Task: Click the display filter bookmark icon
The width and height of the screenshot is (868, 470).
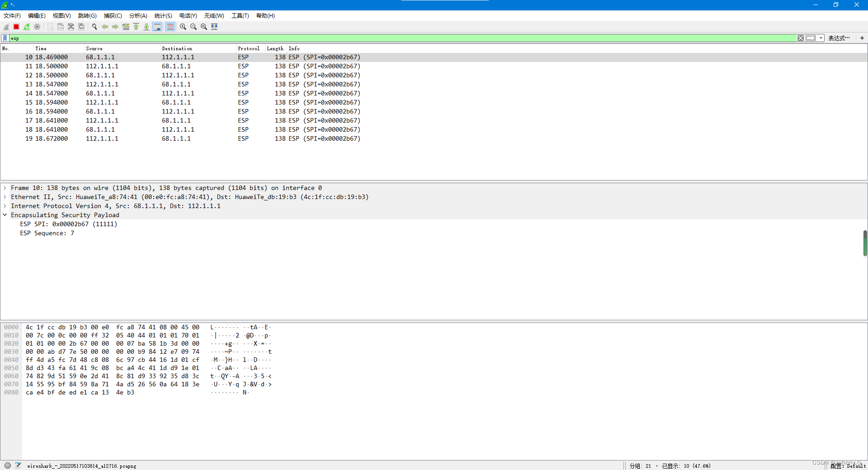Action: (x=5, y=38)
